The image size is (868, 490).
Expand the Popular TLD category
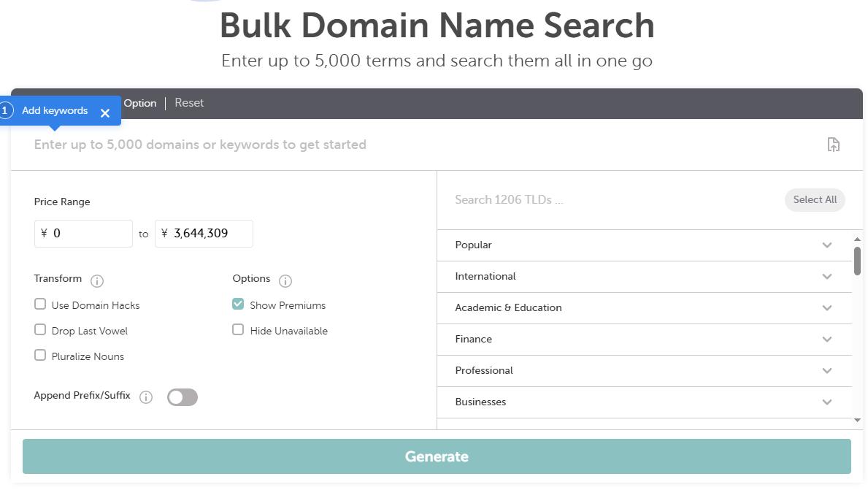click(826, 245)
